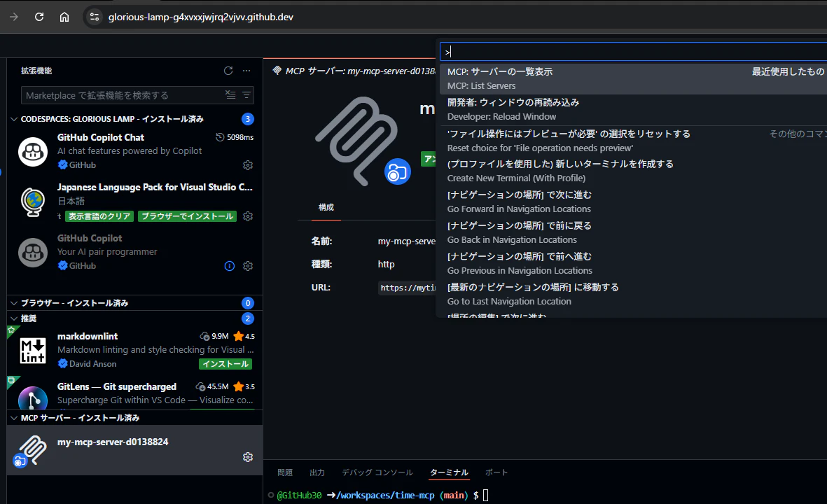This screenshot has width=827, height=504.
Task: Click the GitHub Copilot info icon
Action: click(x=230, y=266)
